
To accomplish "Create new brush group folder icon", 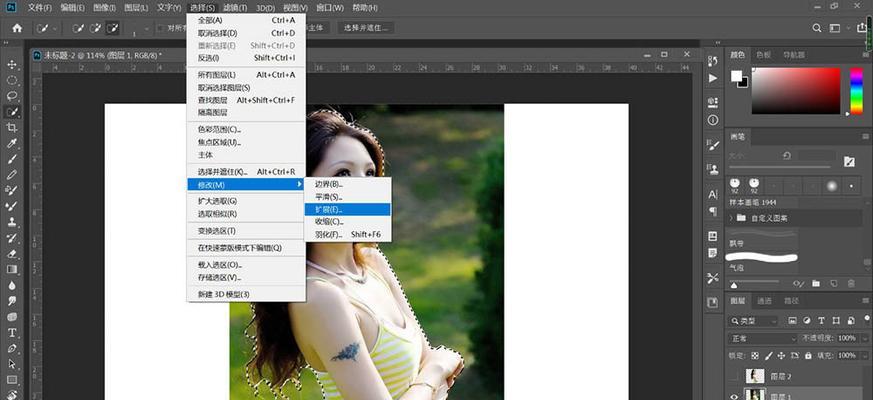I will pos(816,284).
